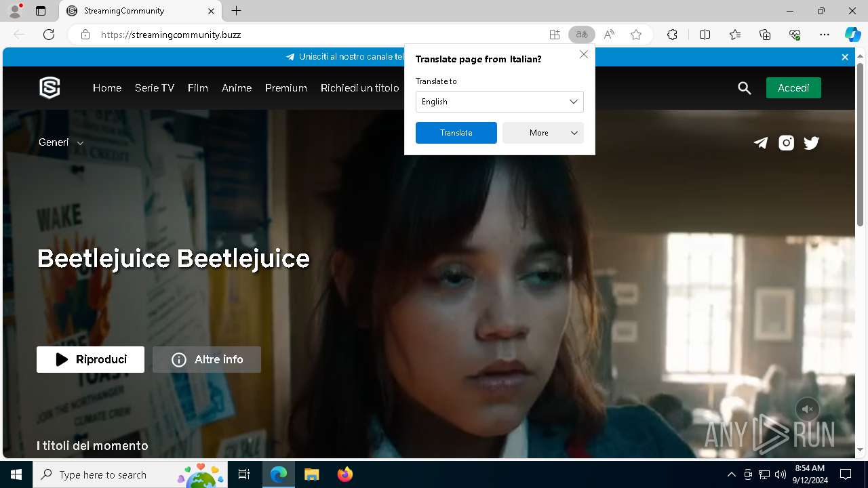868x488 pixels.
Task: Open Film section
Action: click(x=198, y=88)
